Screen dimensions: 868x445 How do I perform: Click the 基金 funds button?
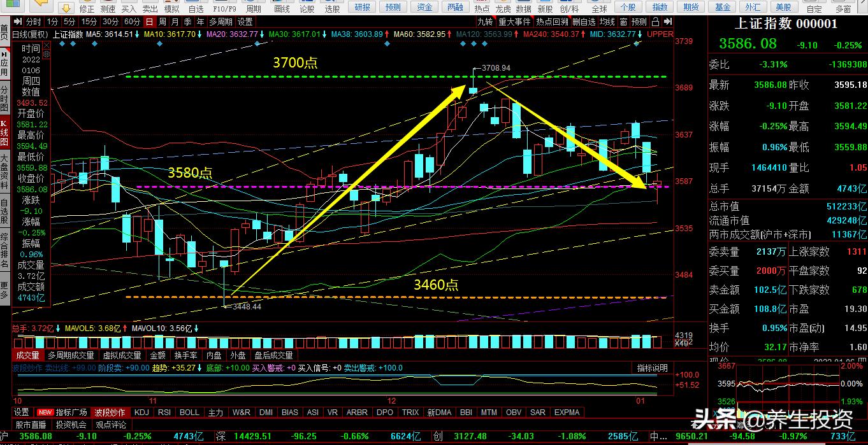[722, 7]
